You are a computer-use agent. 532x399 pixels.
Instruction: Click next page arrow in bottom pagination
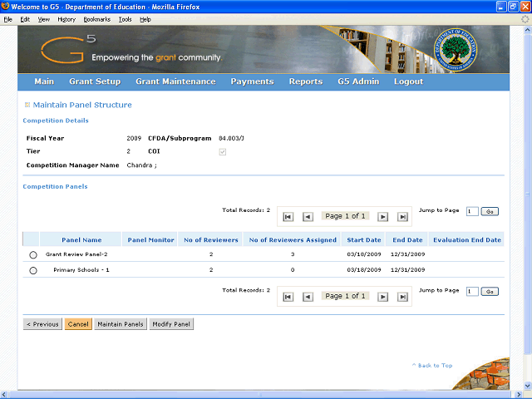click(x=383, y=297)
